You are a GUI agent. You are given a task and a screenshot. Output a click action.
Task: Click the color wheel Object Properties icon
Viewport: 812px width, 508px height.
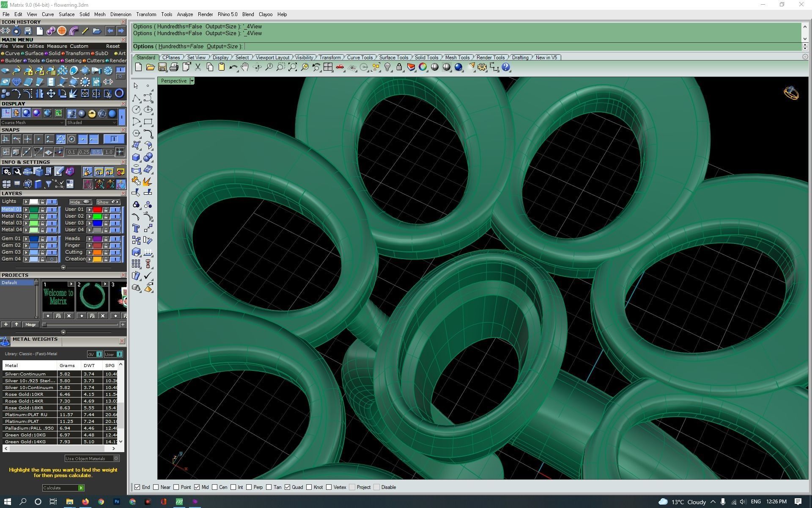422,67
